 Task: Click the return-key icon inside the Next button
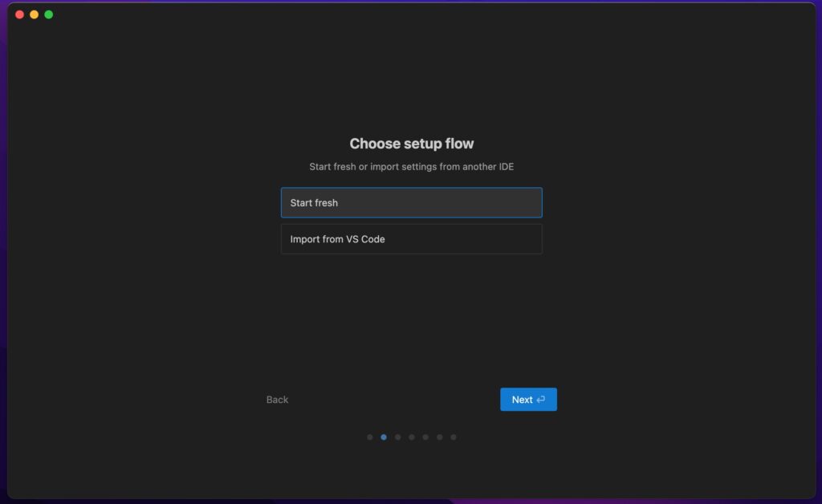pyautogui.click(x=541, y=400)
